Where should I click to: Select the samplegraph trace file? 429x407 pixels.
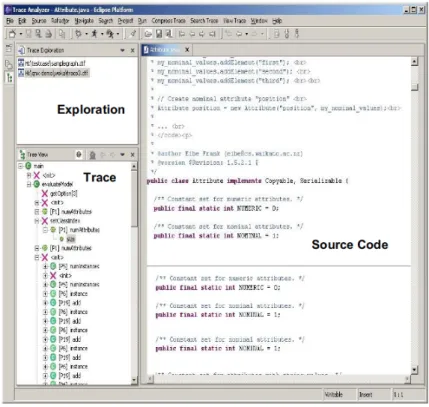click(x=52, y=63)
